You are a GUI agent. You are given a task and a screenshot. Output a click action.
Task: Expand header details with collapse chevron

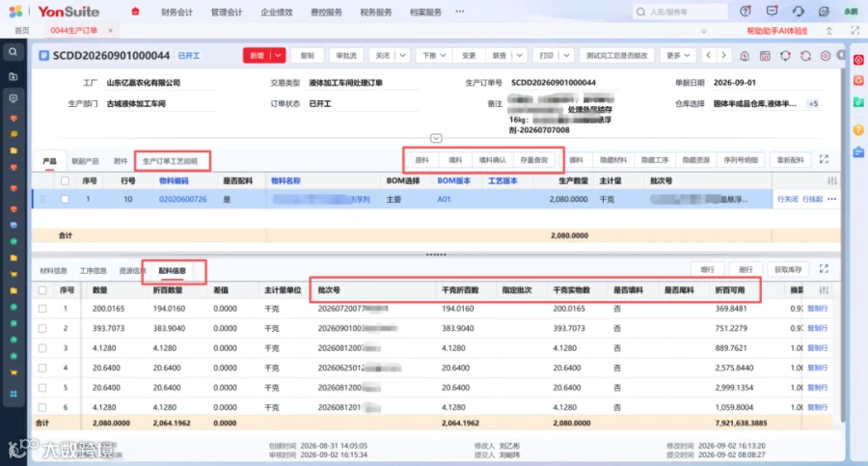436,138
